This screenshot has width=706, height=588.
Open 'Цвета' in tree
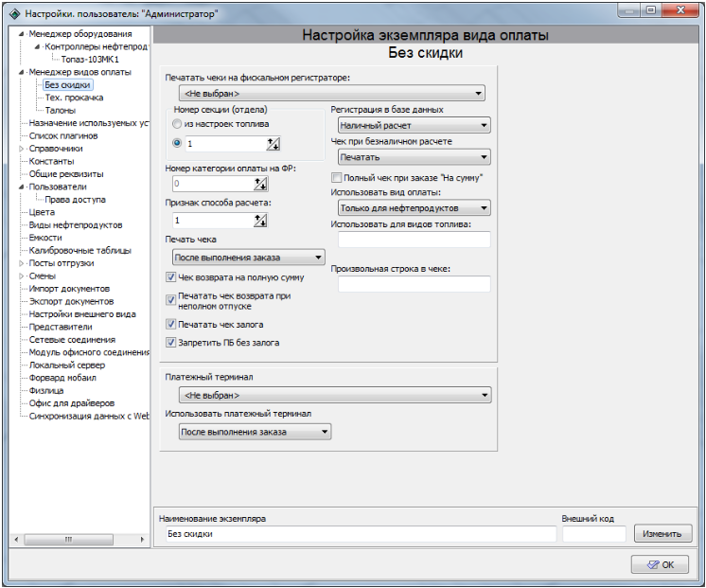click(x=42, y=212)
